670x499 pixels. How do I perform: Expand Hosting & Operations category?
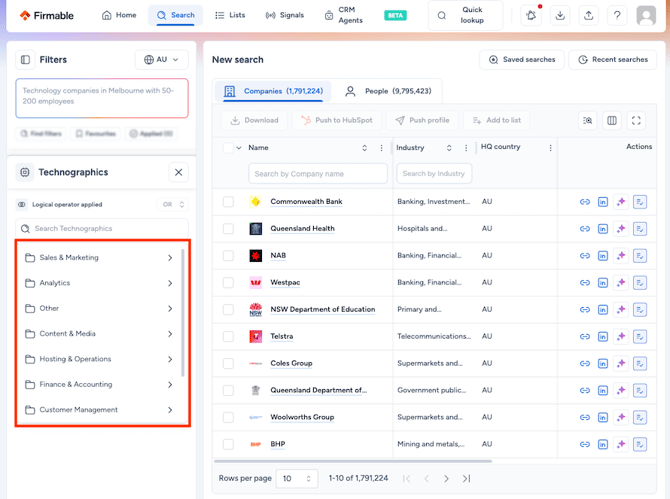(x=99, y=359)
